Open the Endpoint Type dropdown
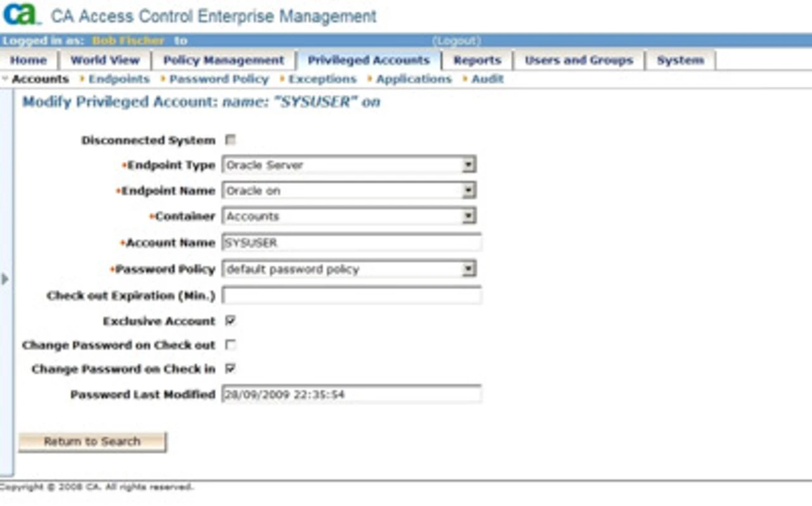812x506 pixels. (468, 165)
